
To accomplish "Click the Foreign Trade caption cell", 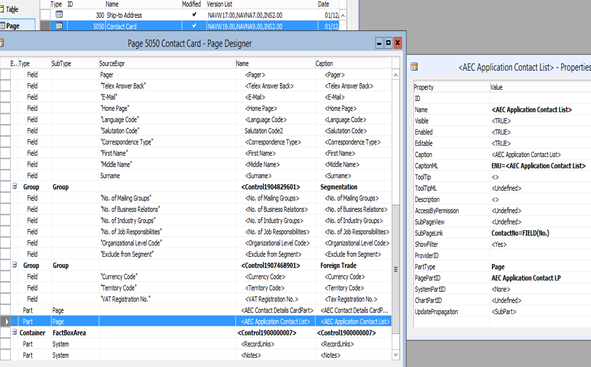I will 353,265.
